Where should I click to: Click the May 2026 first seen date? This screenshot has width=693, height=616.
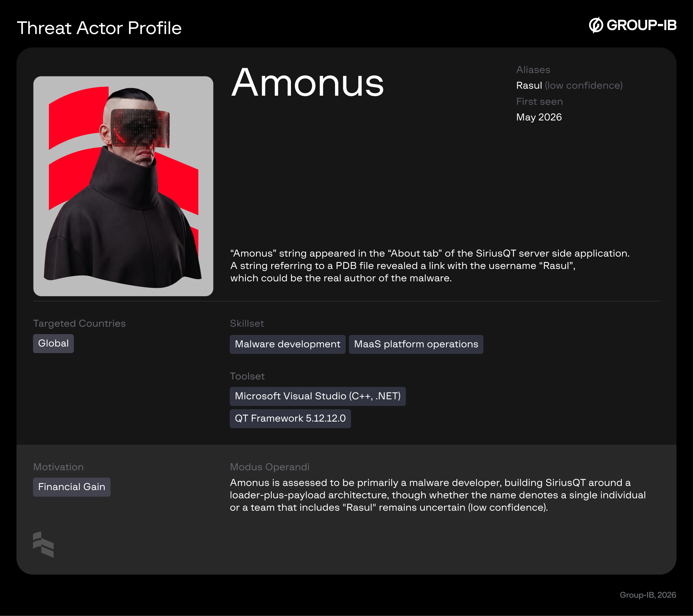click(x=539, y=117)
